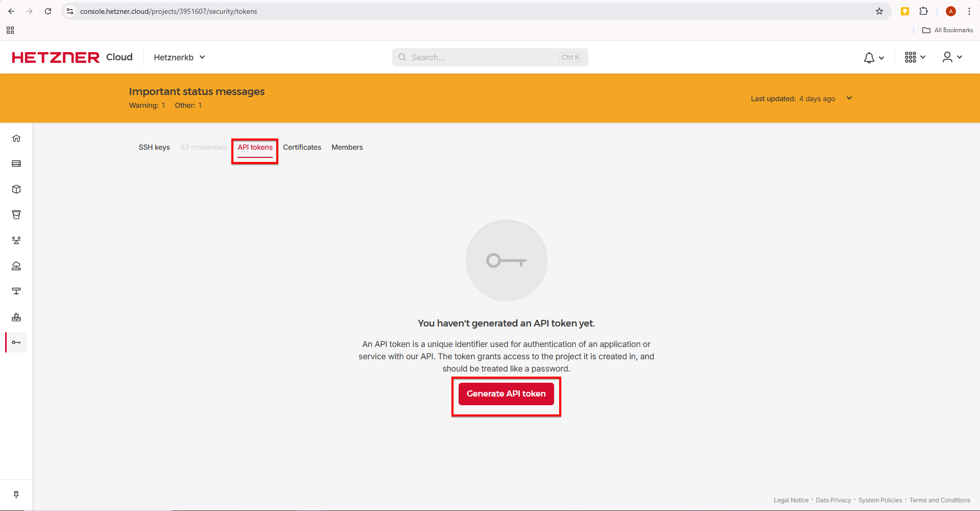
Task: Switch to the Certificates tab
Action: [302, 147]
